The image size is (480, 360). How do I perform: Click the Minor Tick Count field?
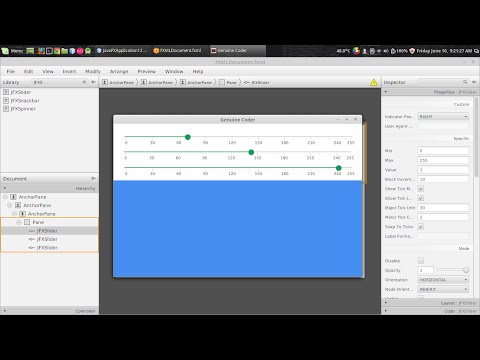pos(443,217)
